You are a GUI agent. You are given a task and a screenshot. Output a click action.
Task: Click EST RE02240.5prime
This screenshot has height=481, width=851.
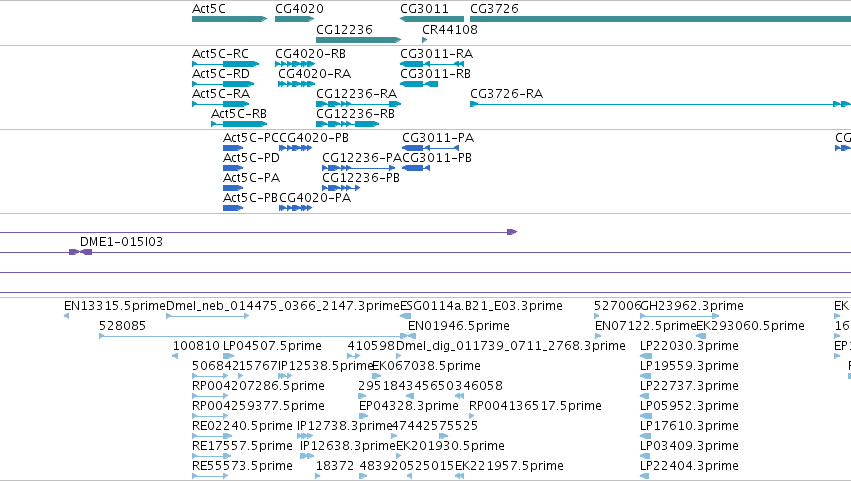(212, 436)
